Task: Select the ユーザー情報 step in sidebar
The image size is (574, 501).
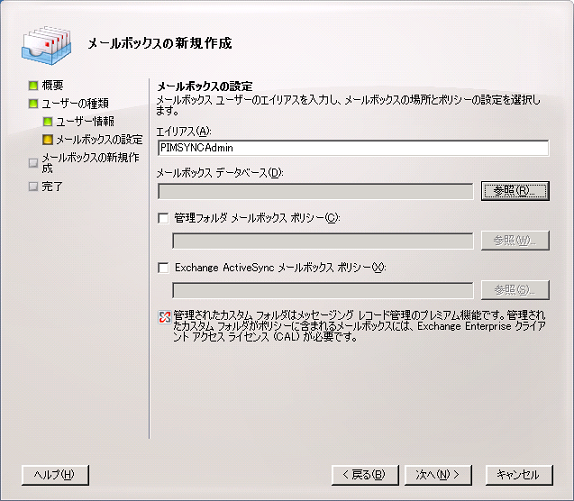Action: (85, 121)
